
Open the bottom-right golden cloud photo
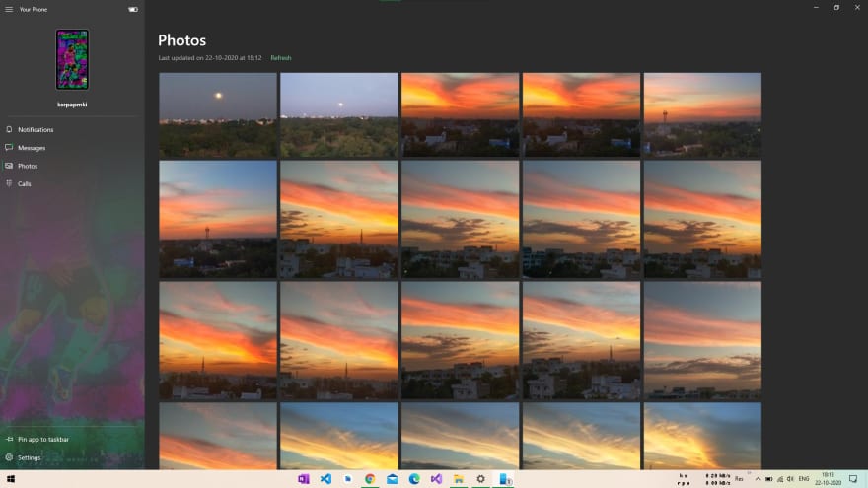pos(702,436)
